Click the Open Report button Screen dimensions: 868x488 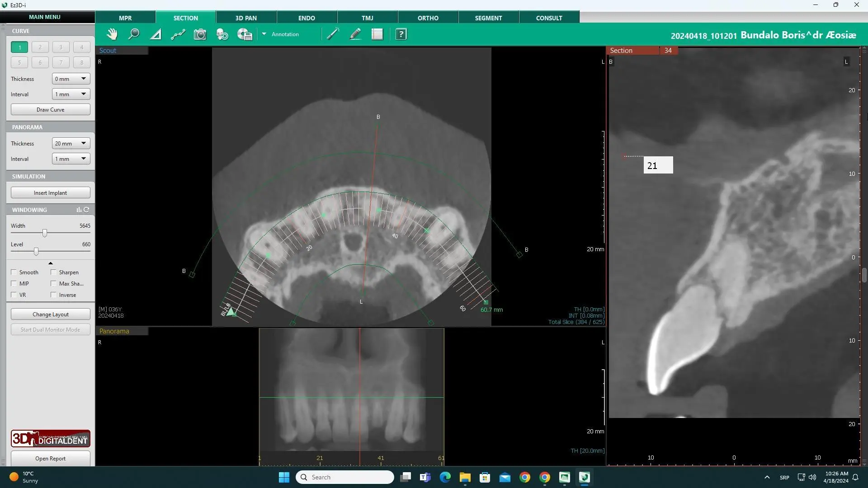click(51, 458)
